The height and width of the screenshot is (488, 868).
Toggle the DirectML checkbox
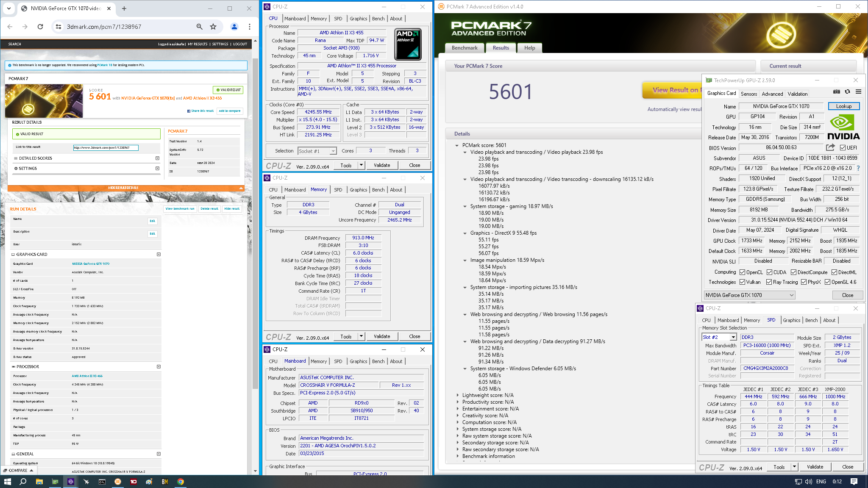point(834,272)
